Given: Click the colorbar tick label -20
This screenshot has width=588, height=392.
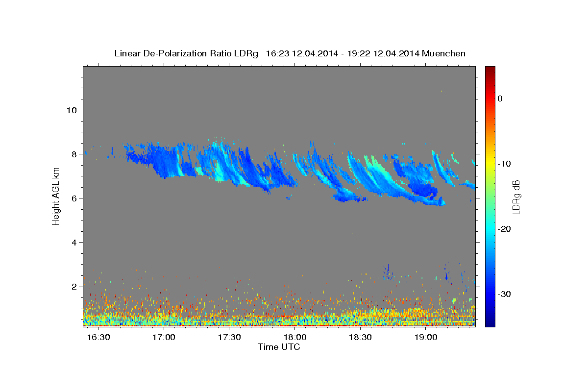Looking at the screenshot, I should click(504, 229).
